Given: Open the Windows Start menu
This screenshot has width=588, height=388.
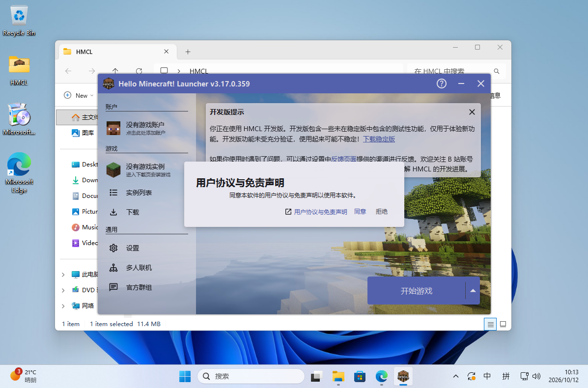Looking at the screenshot, I should (185, 376).
